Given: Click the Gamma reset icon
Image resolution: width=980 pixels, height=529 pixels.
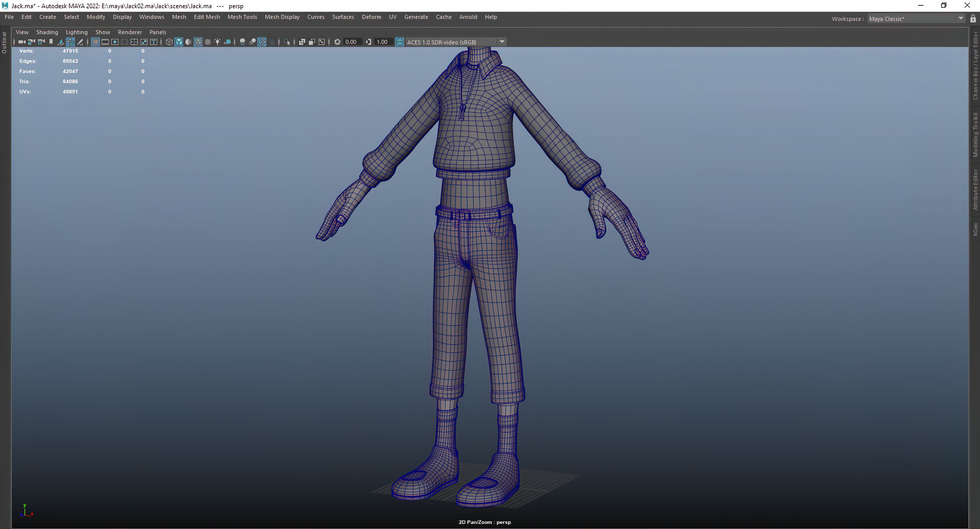Looking at the screenshot, I should click(369, 42).
